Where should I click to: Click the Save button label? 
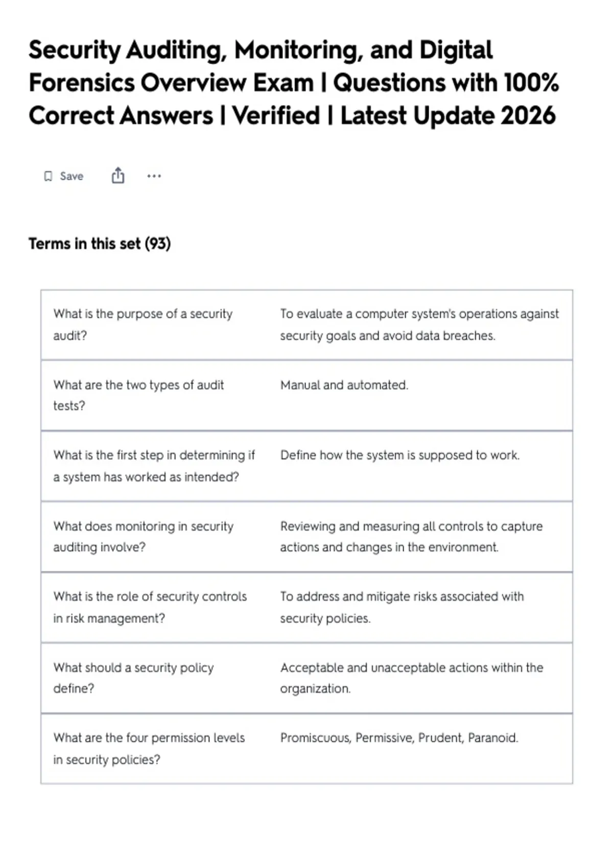72,176
